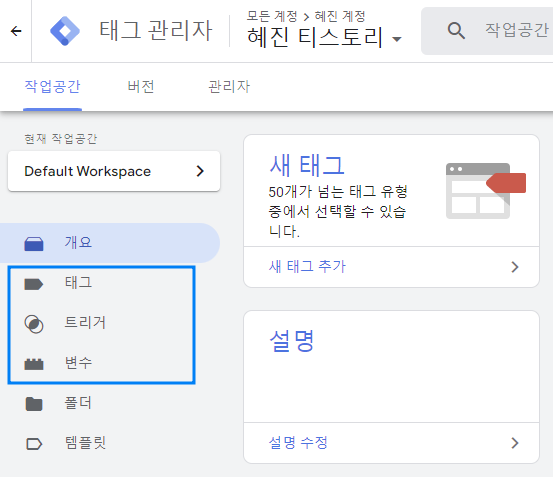The image size is (553, 477).
Task: Click the Tag Manager diamond logo
Action: click(65, 31)
